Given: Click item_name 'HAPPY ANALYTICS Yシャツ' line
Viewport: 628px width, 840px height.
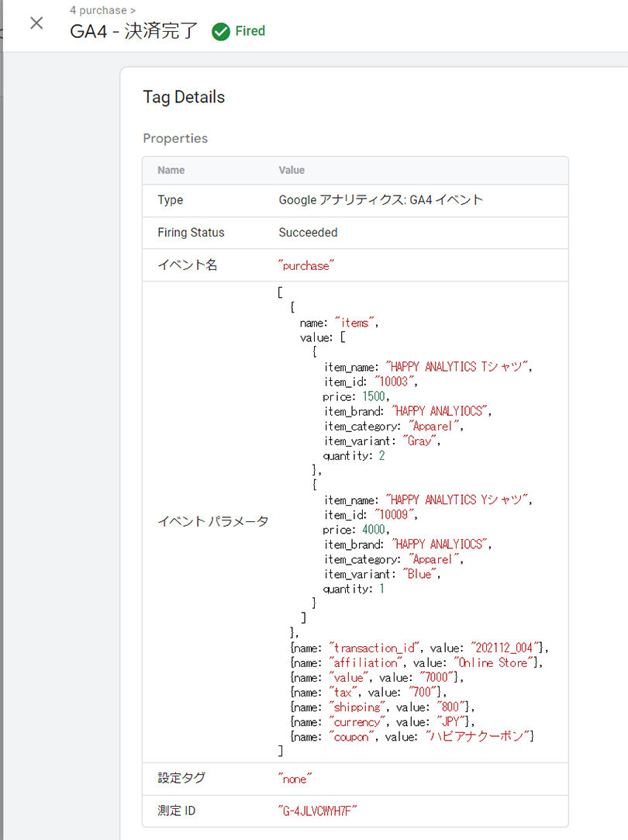Looking at the screenshot, I should point(428,500).
